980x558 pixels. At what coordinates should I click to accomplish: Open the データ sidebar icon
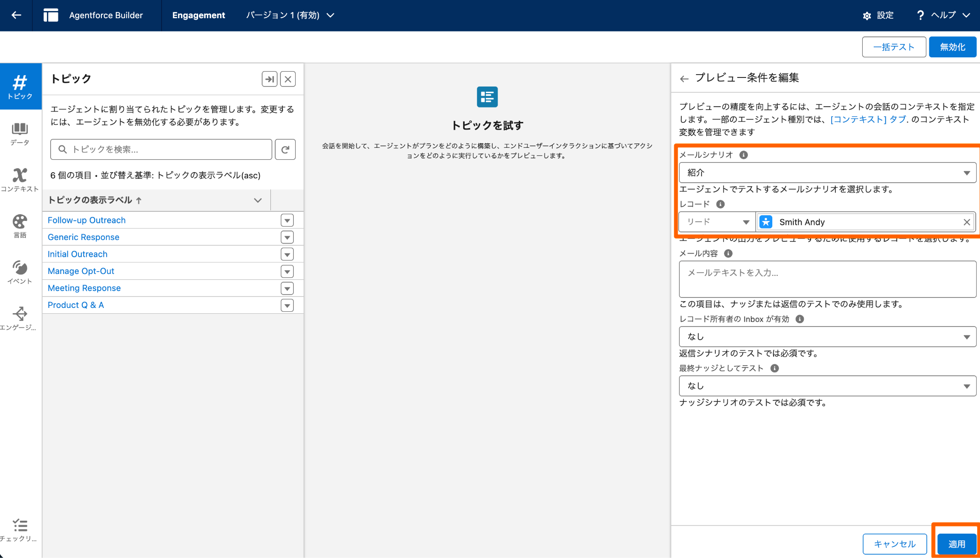tap(20, 133)
